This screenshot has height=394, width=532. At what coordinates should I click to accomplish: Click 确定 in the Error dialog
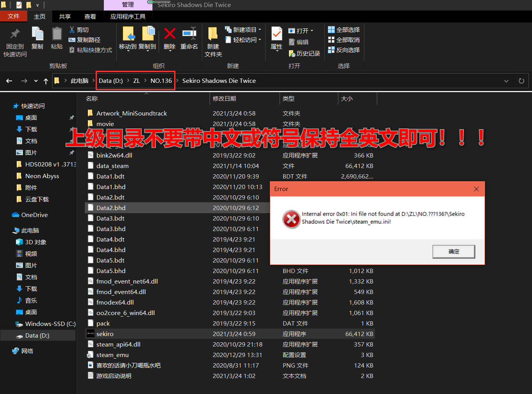pos(453,251)
